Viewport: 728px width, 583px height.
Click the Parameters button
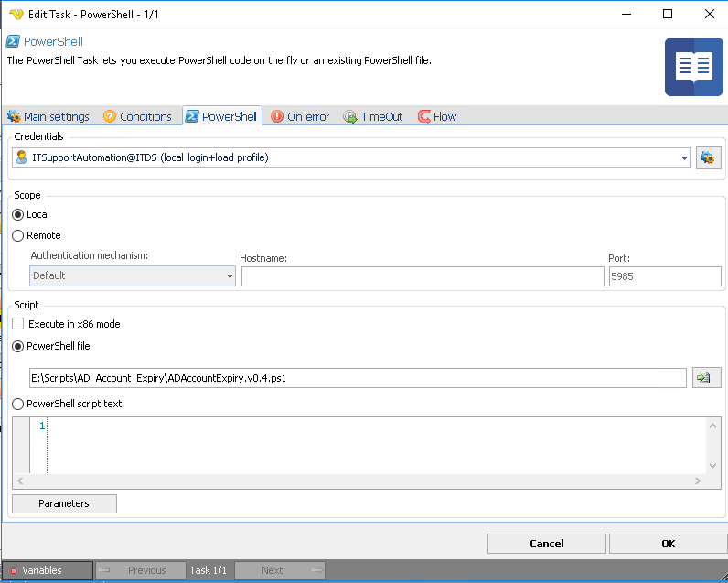point(64,503)
